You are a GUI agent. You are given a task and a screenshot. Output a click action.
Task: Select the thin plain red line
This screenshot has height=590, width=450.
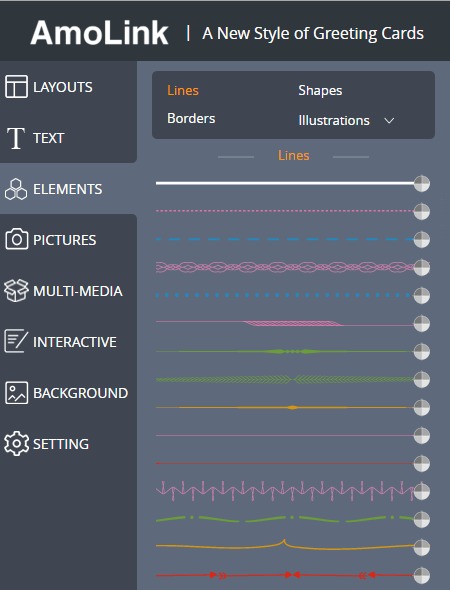coord(285,463)
